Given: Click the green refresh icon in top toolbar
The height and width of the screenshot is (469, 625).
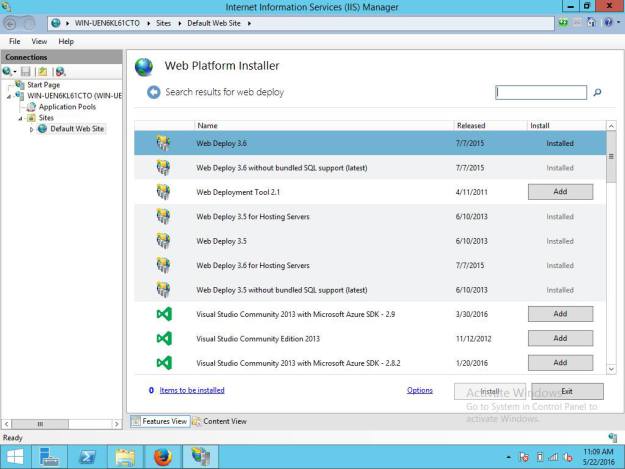Looking at the screenshot, I should 563,22.
